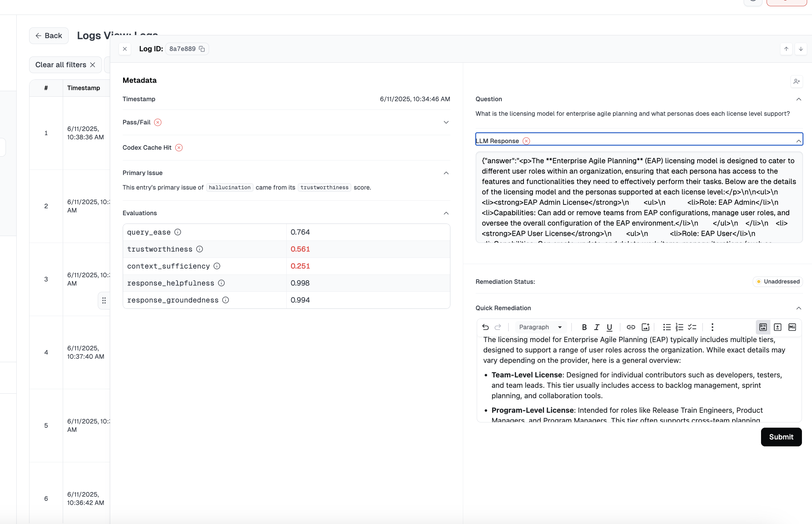Viewport: 812px width, 524px height.
Task: Undo the last editor change
Action: pos(485,327)
